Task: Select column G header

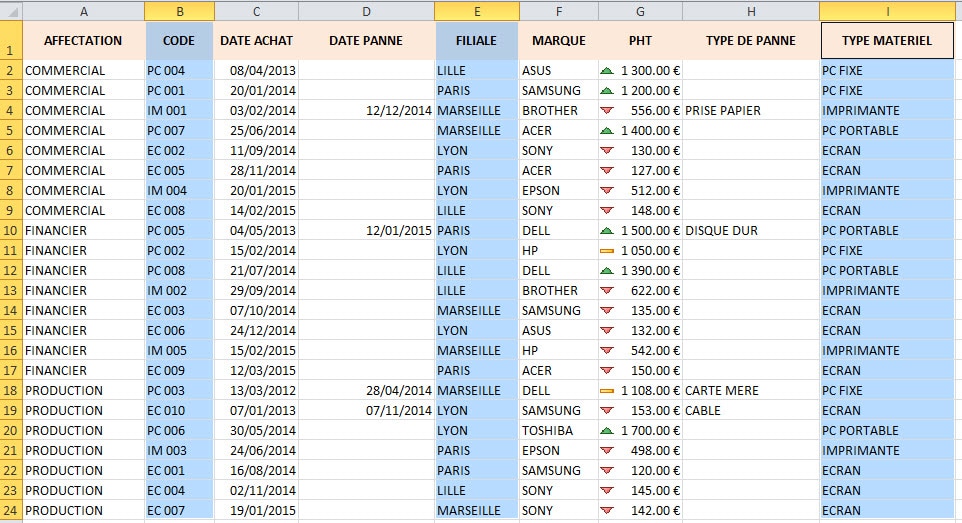Action: click(x=640, y=11)
